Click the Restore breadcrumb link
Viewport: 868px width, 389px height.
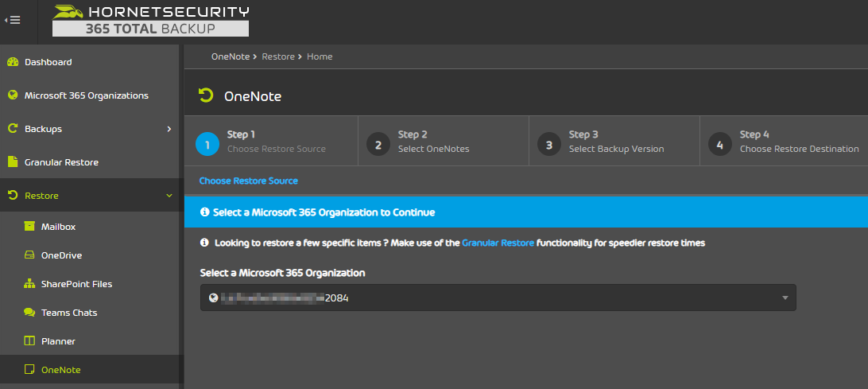click(277, 56)
